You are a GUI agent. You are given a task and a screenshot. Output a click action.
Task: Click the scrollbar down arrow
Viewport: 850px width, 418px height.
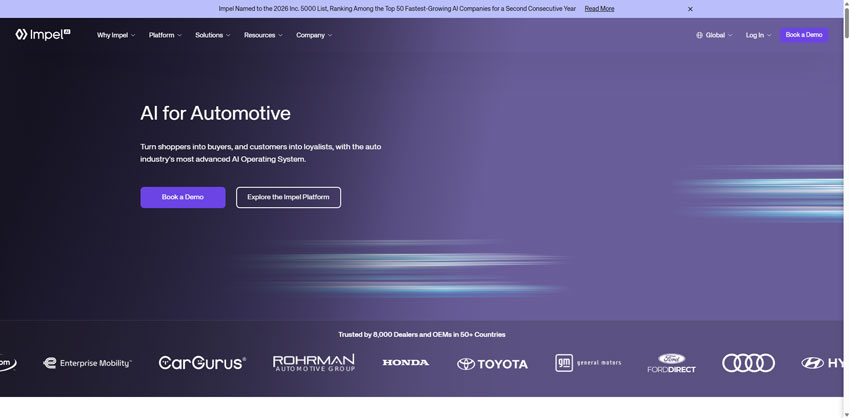pos(847,415)
